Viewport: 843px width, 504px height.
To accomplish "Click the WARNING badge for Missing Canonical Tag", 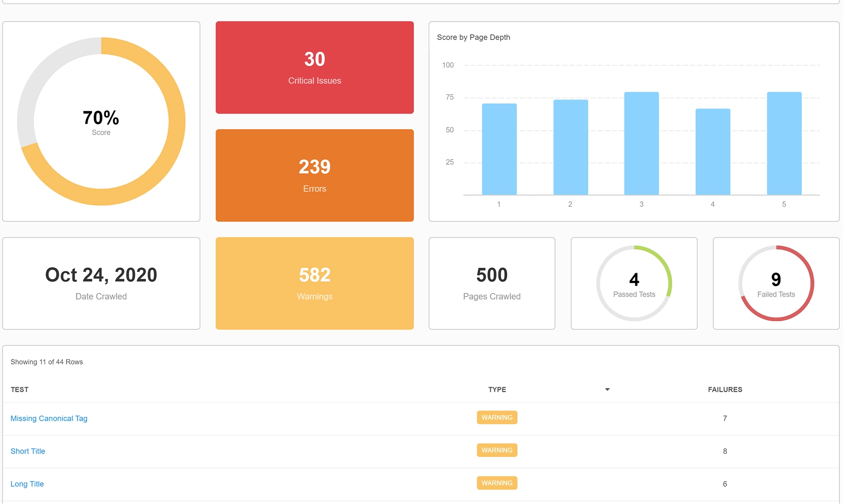I will [x=497, y=417].
